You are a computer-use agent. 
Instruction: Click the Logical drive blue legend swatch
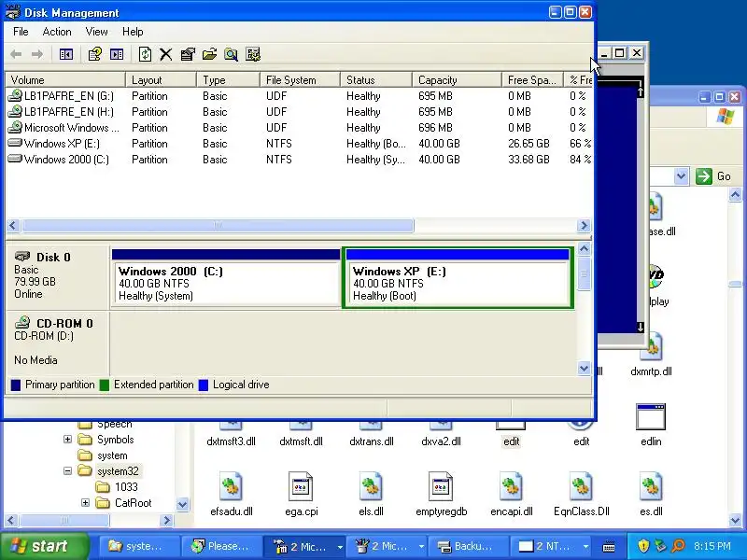point(203,385)
